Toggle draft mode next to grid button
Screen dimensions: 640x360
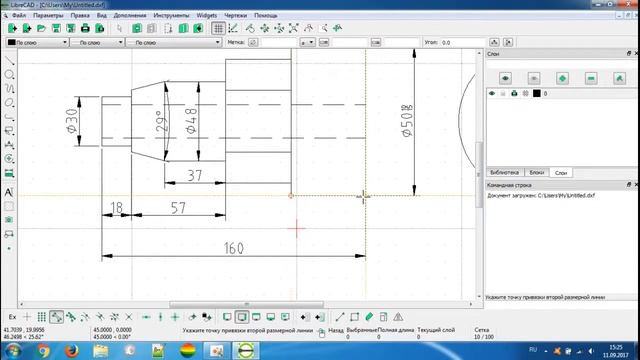233,28
